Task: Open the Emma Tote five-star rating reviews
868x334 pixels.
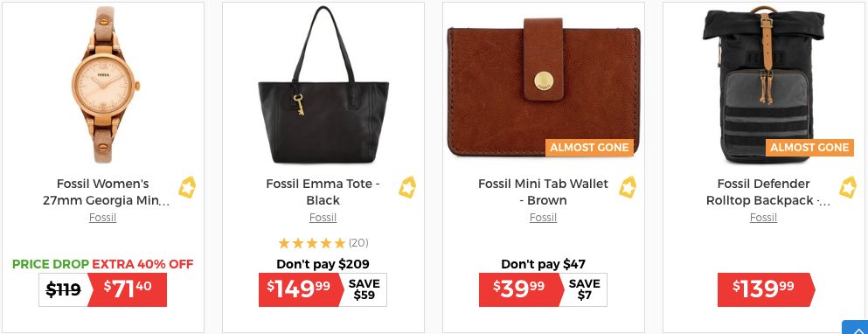Action: [323, 243]
